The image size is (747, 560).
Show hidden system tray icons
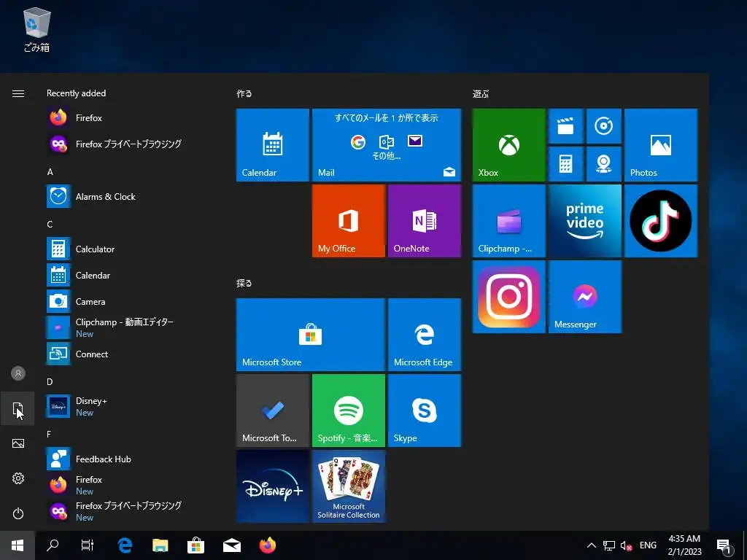[x=591, y=545]
